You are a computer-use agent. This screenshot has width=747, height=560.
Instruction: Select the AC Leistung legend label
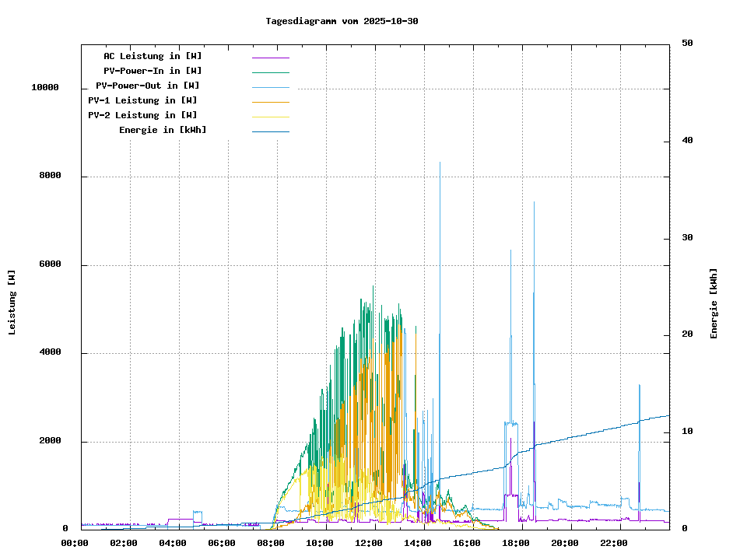click(153, 56)
